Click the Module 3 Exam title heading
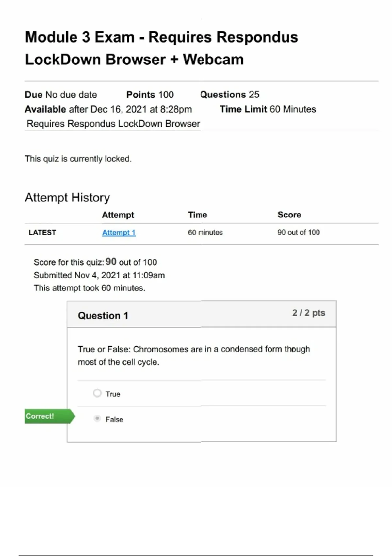 (161, 48)
